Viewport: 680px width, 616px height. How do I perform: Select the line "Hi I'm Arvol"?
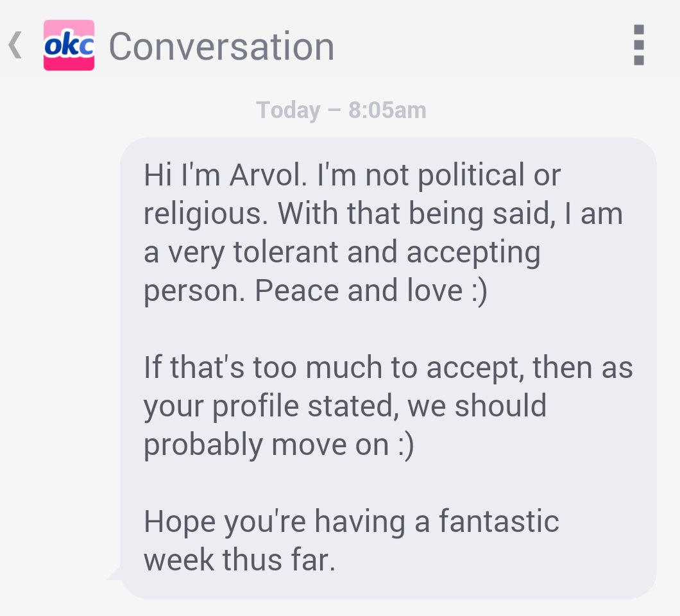225,175
